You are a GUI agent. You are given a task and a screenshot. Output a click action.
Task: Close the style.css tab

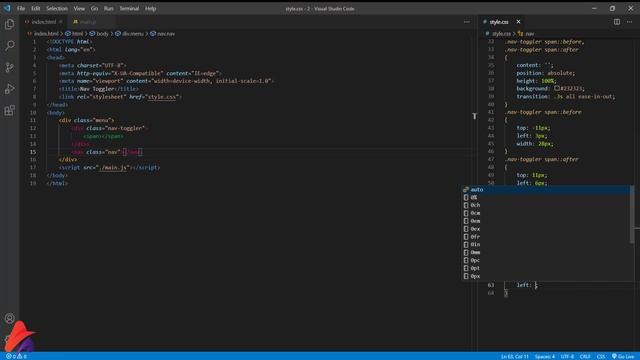[x=518, y=22]
